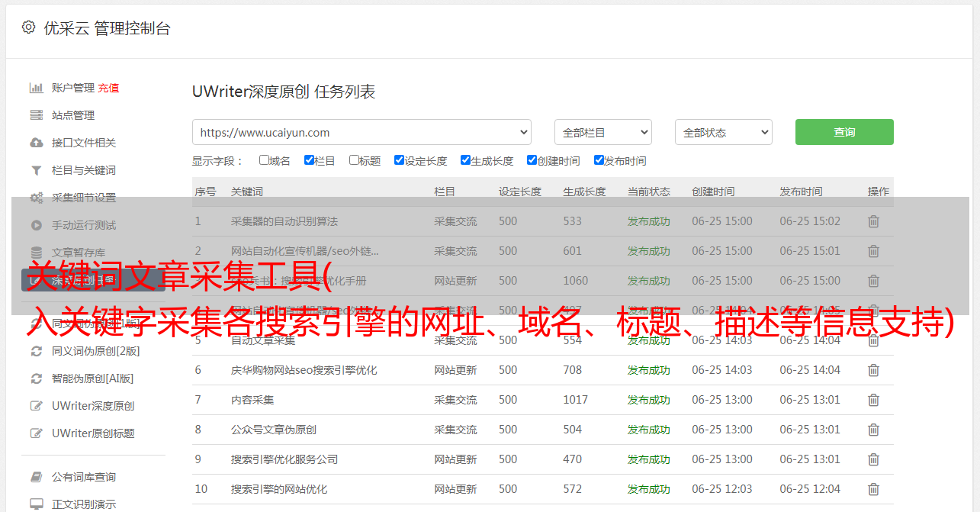980x512 pixels.
Task: Toggle the 标题 display field checkbox
Action: coord(354,160)
